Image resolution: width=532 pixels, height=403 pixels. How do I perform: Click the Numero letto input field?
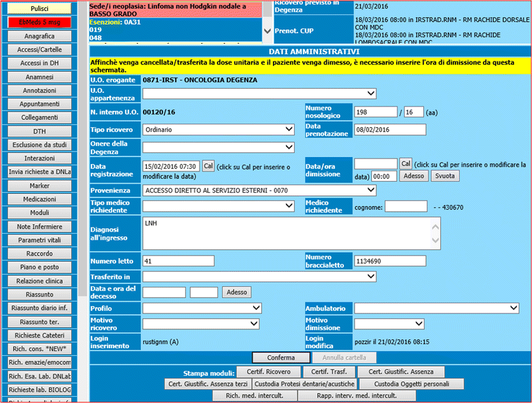coord(178,261)
